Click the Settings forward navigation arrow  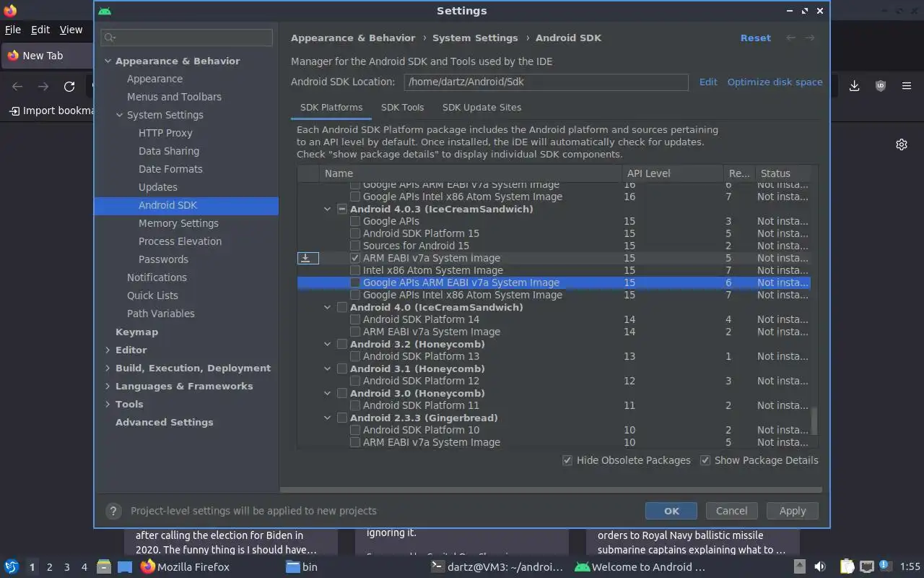coord(810,38)
